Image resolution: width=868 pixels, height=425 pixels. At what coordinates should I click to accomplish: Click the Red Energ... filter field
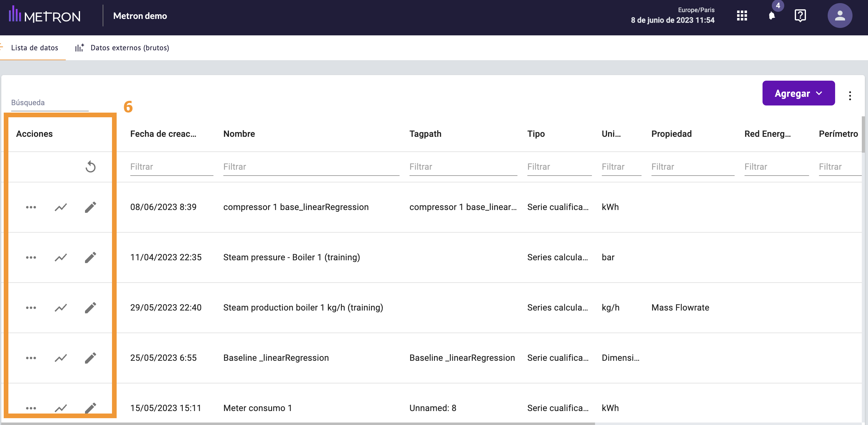point(776,167)
